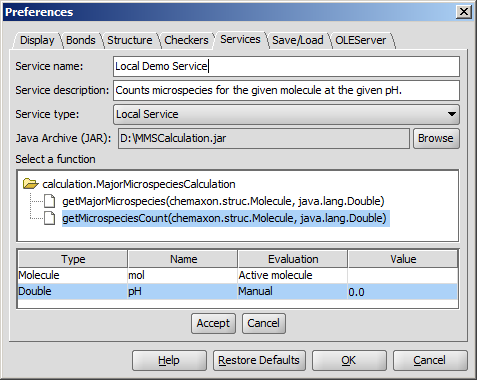
Task: Click Restore Defaults button
Action: (259, 360)
